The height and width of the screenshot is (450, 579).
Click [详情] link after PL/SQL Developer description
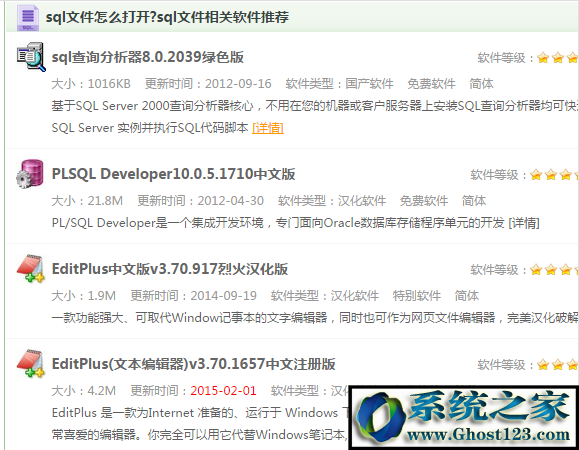pyautogui.click(x=524, y=223)
